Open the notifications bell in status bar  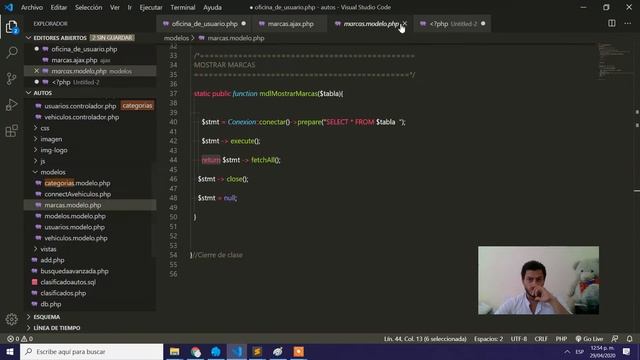click(x=629, y=339)
